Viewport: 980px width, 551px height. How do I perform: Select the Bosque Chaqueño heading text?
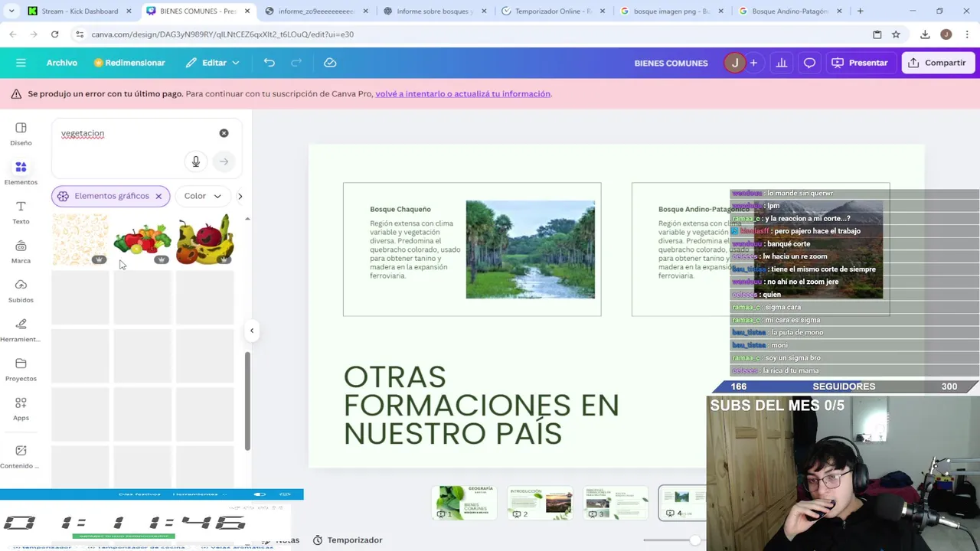(x=400, y=209)
